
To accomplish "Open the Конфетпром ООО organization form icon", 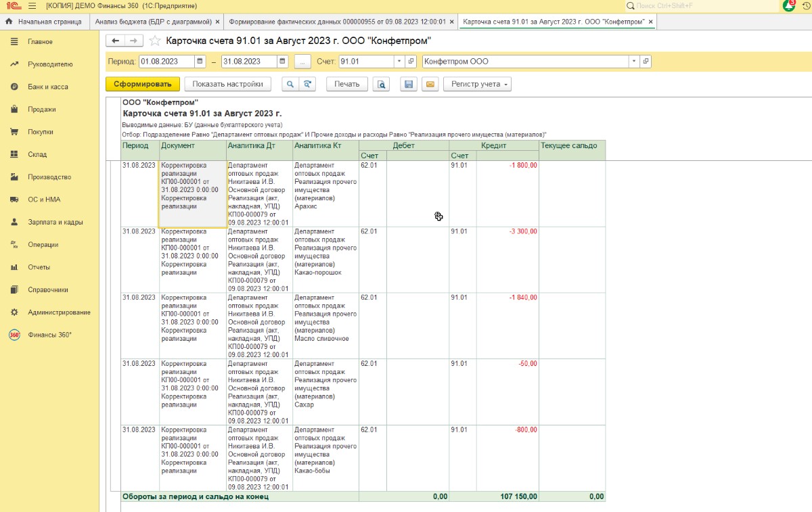I will [x=646, y=62].
